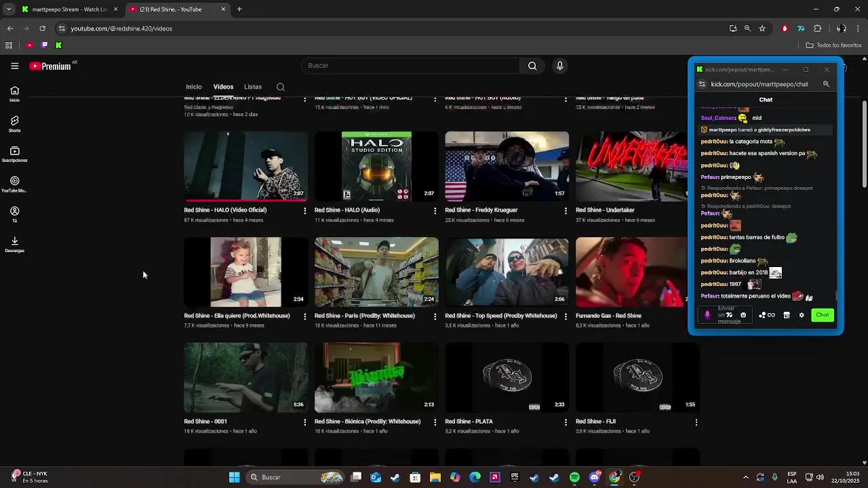The image size is (868, 488).
Task: Switch to marttpeepo Stream browser tab
Action: click(x=69, y=9)
